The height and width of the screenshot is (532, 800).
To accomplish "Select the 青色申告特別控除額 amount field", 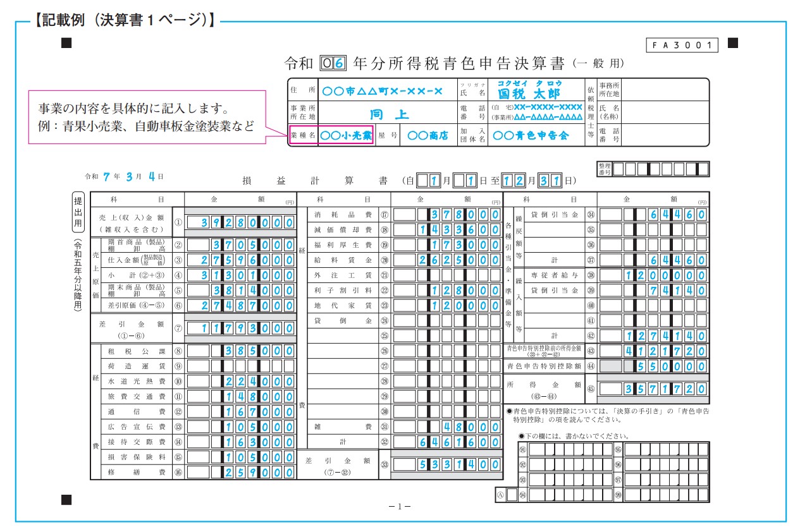I will 653,366.
